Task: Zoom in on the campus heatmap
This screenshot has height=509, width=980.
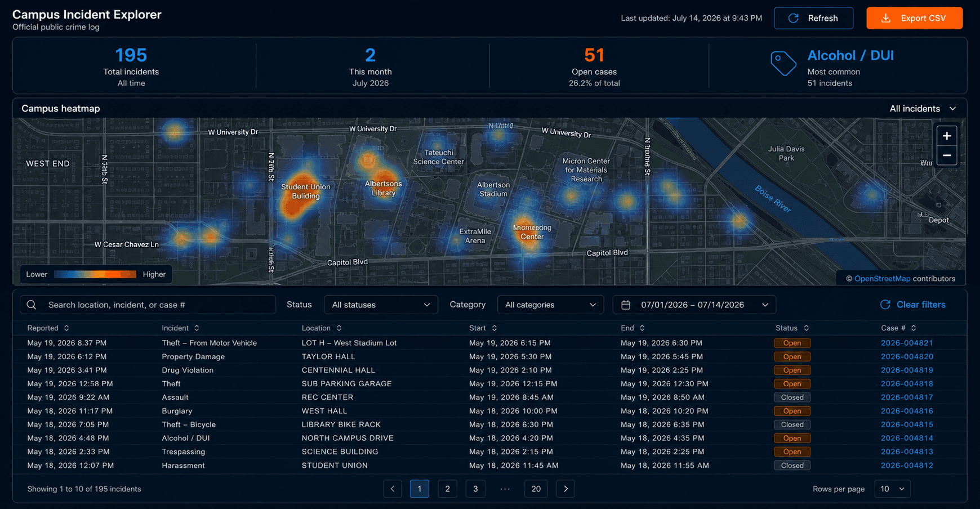Action: 947,136
